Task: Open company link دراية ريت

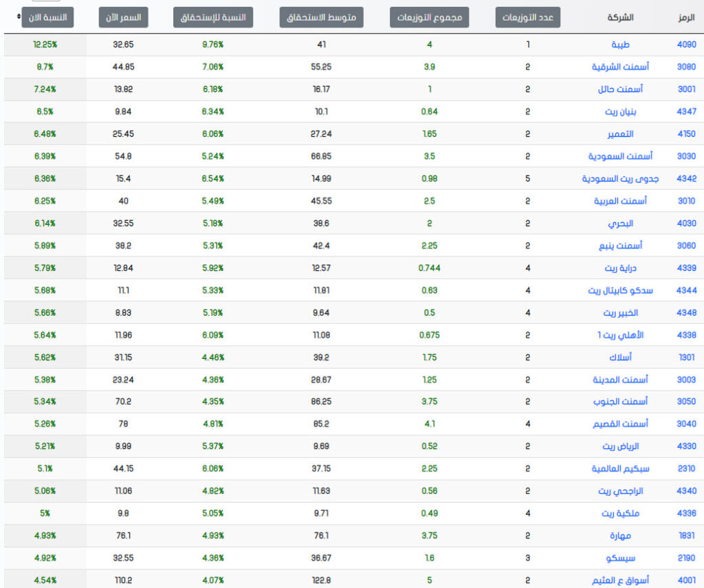Action: (621, 268)
